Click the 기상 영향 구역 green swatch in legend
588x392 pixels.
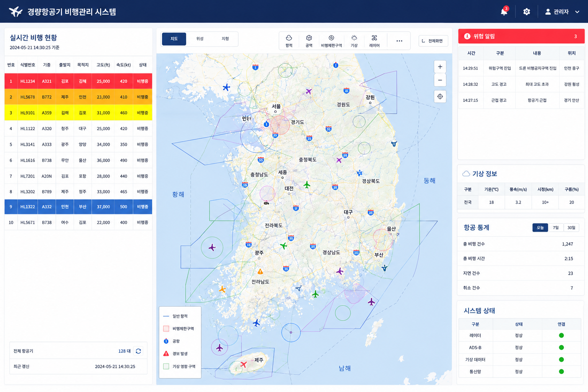(x=166, y=366)
